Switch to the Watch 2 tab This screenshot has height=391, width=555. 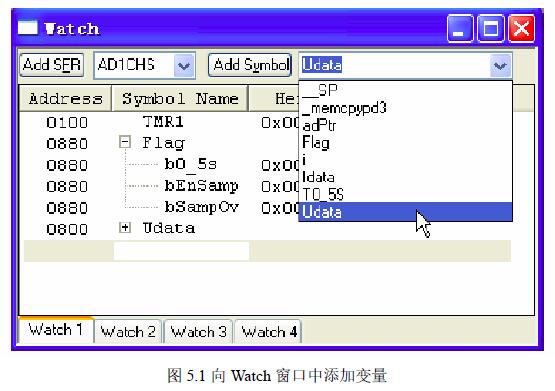pyautogui.click(x=128, y=332)
